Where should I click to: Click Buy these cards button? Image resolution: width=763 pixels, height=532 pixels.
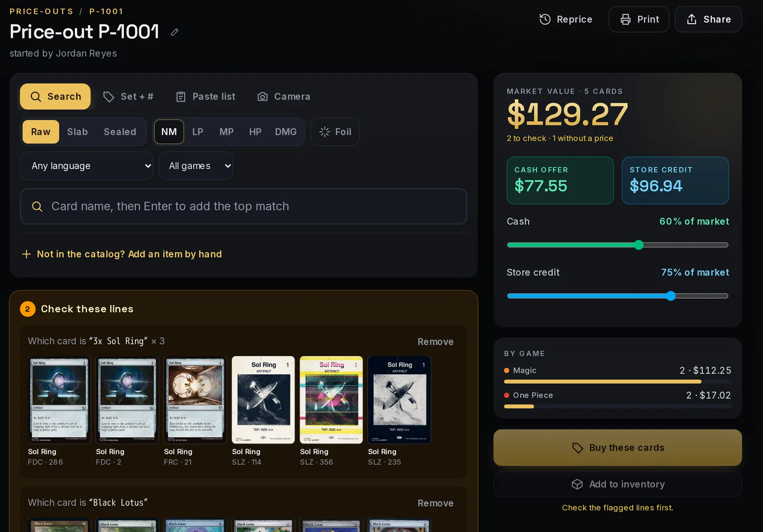pyautogui.click(x=618, y=448)
